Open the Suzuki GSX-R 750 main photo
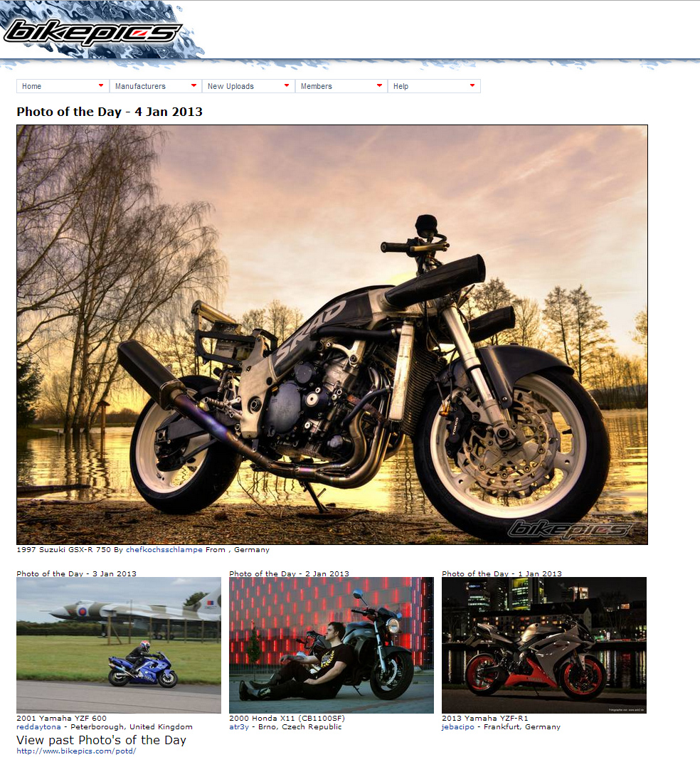Viewport: 700px width, 762px height. tap(332, 335)
